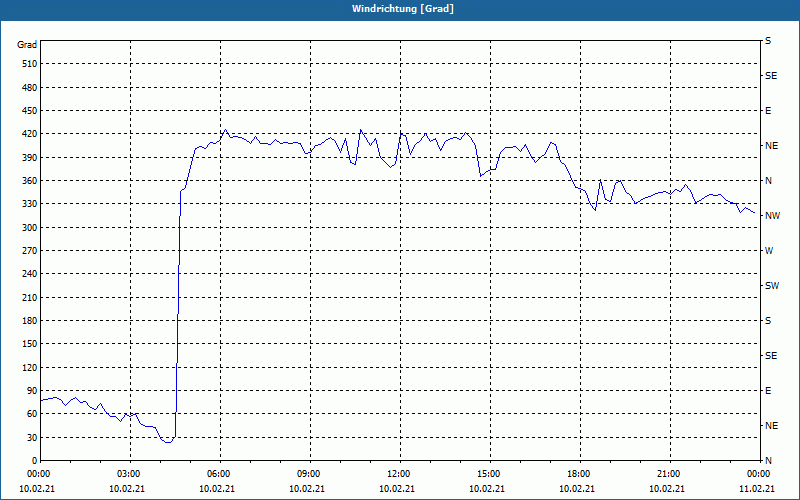Select the 11.02.21 date label
This screenshot has height=500, width=800.
(757, 489)
